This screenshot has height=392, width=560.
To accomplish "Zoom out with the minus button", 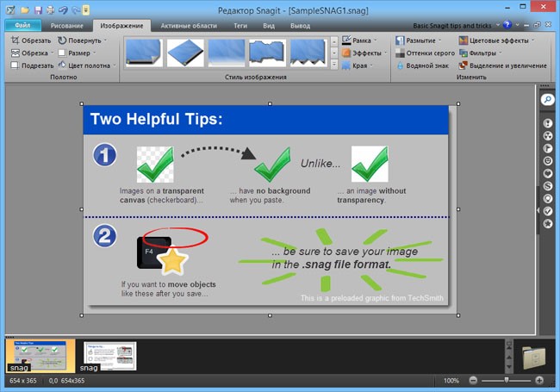I will (x=473, y=381).
